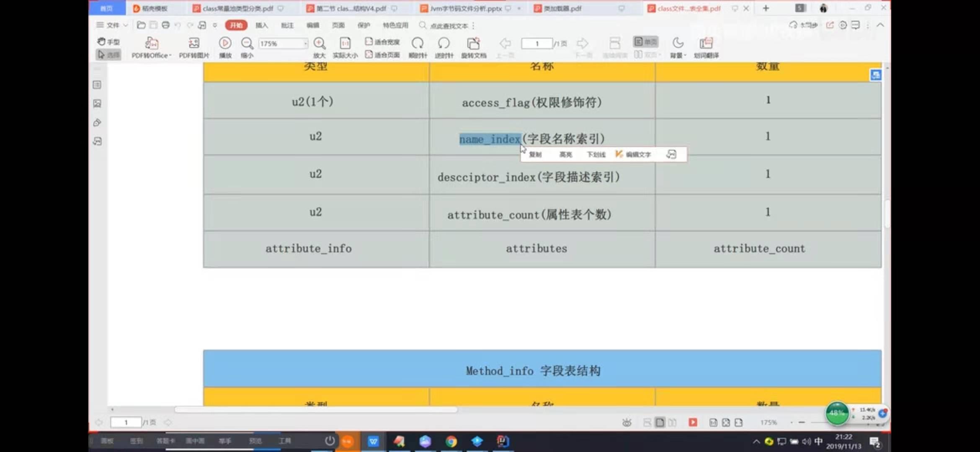
Task: Open the word translation (划词翻译) tool
Action: (706, 48)
